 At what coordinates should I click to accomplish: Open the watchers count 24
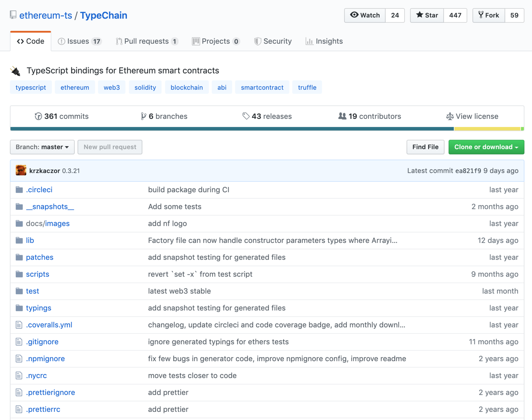[395, 15]
